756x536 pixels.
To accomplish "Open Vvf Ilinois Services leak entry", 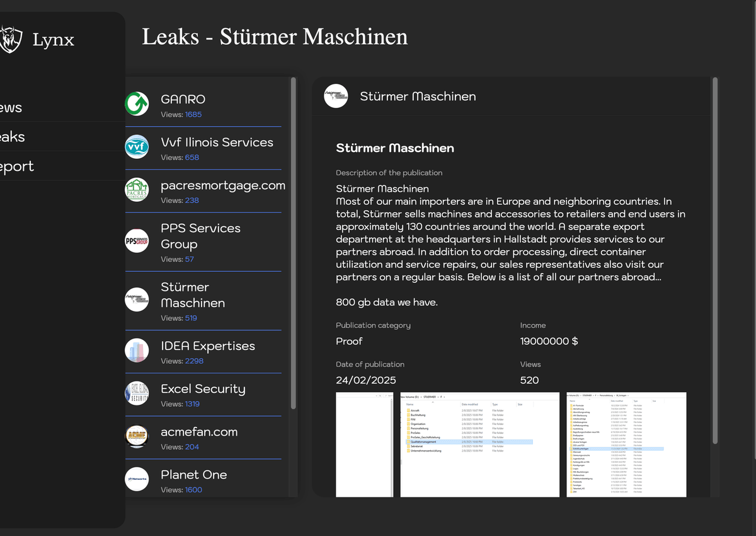I will click(203, 148).
